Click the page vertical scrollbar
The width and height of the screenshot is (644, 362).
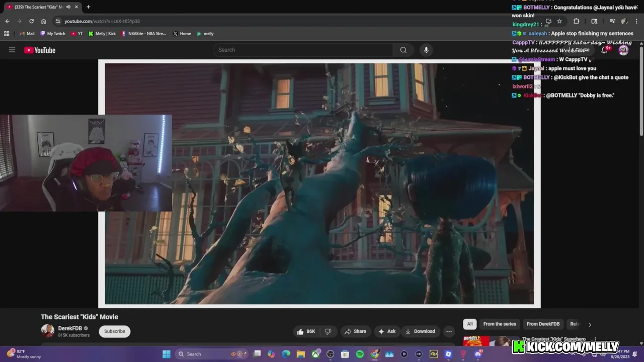point(641,90)
